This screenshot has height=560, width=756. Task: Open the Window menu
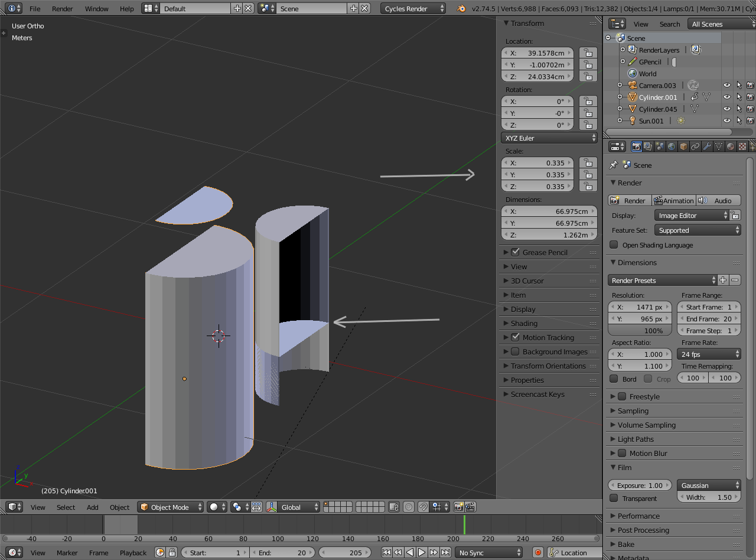coord(96,9)
